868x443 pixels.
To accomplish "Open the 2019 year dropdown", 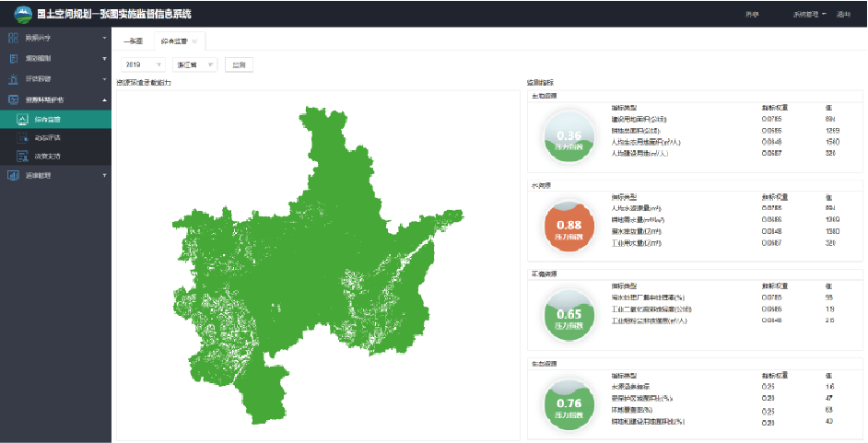I will coord(142,65).
